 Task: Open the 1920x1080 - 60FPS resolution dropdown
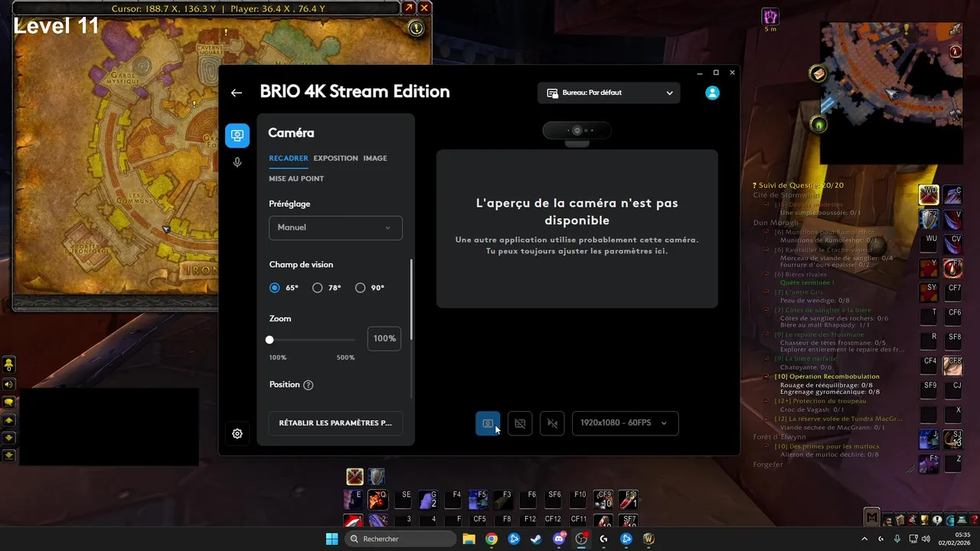pyautogui.click(x=625, y=423)
